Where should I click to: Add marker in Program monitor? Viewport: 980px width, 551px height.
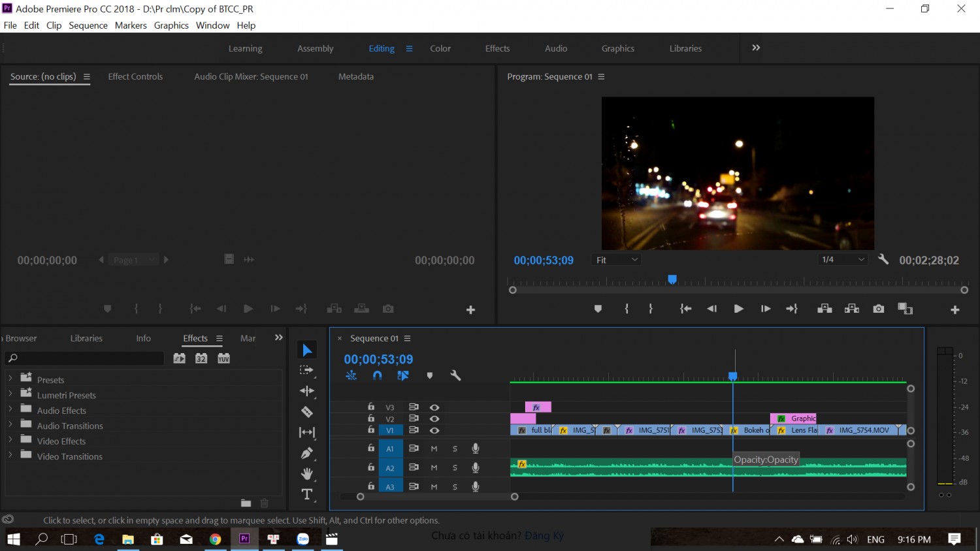(598, 309)
